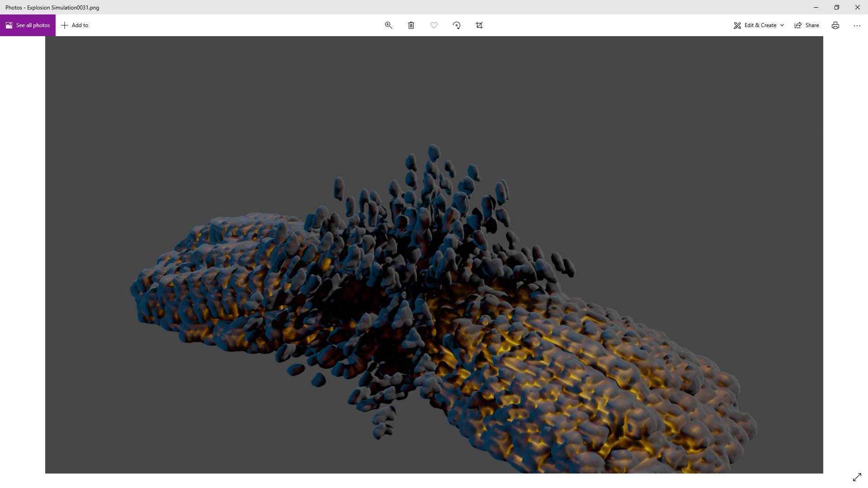
Task: Open the crop tool
Action: pyautogui.click(x=479, y=25)
